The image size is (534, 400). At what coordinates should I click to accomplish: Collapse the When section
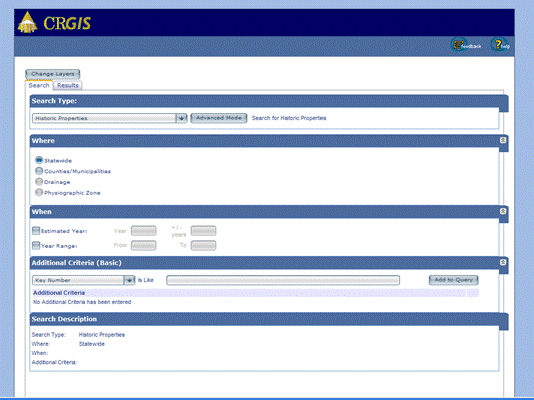(x=503, y=211)
